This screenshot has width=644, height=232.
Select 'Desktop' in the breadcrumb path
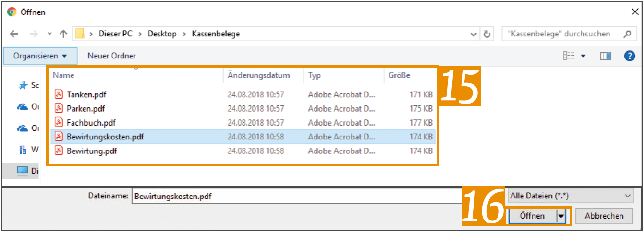click(x=162, y=34)
